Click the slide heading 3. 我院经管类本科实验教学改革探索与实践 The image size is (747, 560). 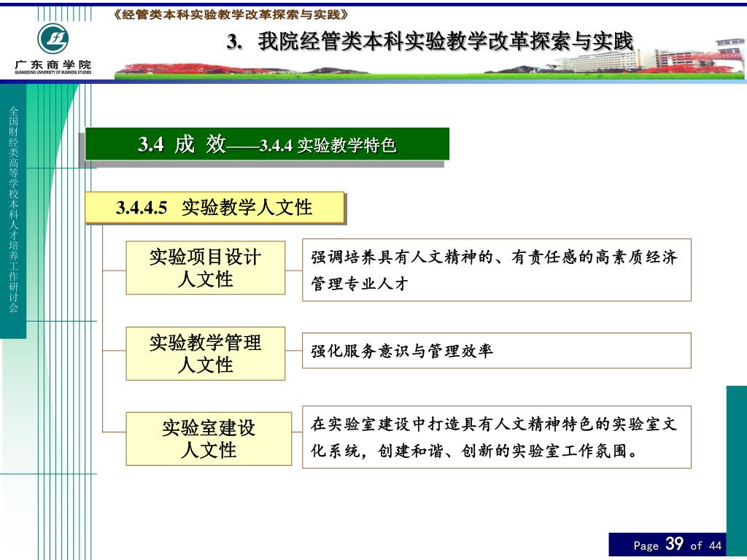430,42
